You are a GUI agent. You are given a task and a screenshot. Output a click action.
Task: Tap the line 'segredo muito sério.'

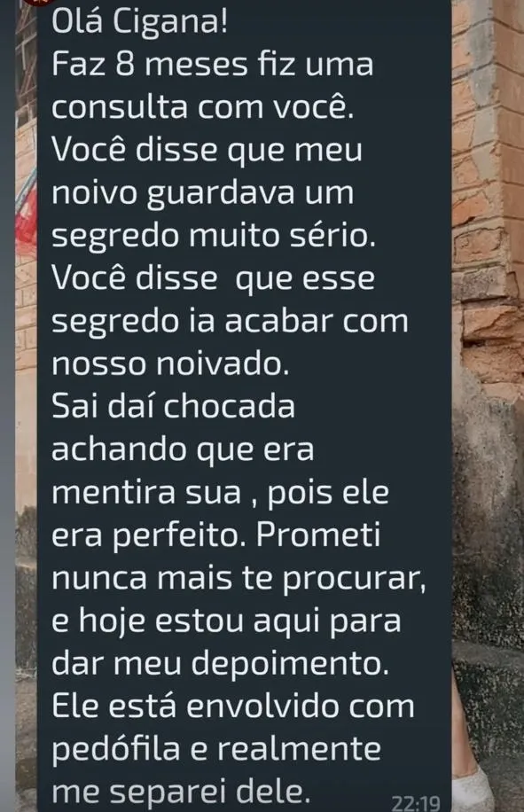[214, 238]
